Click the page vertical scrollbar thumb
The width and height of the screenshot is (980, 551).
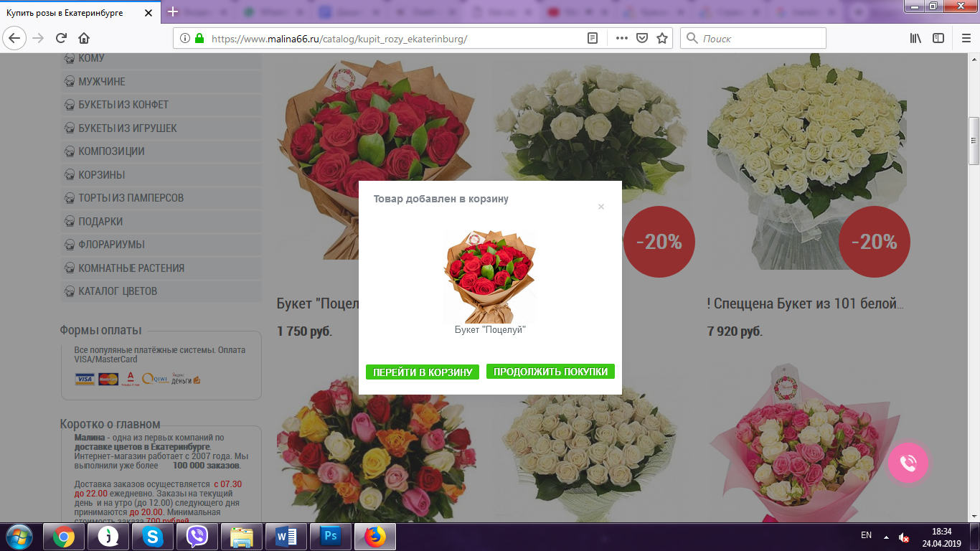[974, 141]
